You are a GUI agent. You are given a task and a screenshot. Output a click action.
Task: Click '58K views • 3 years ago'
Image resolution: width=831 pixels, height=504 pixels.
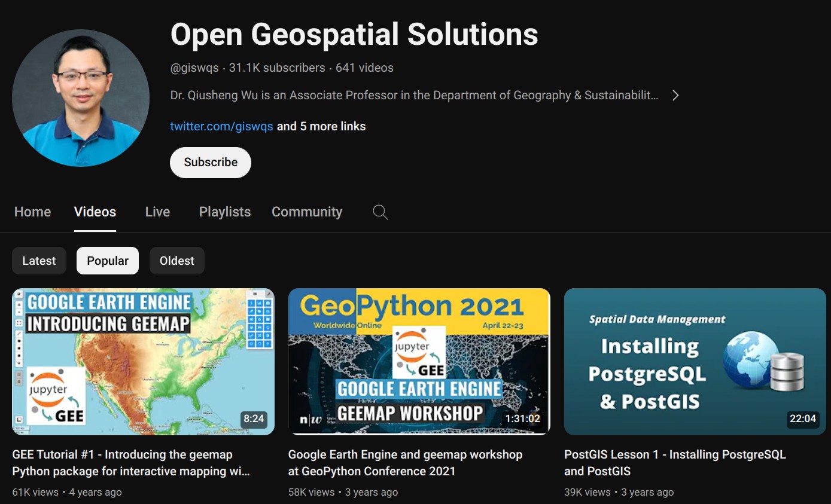343,492
